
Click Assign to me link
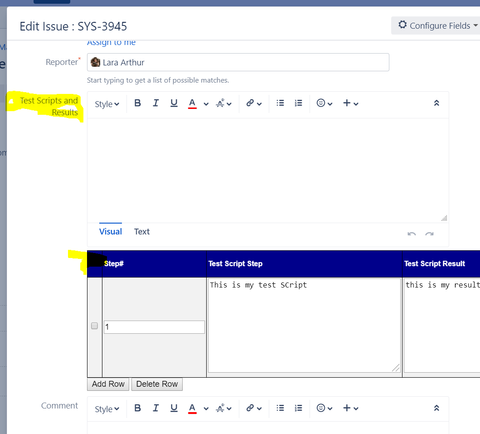point(111,43)
